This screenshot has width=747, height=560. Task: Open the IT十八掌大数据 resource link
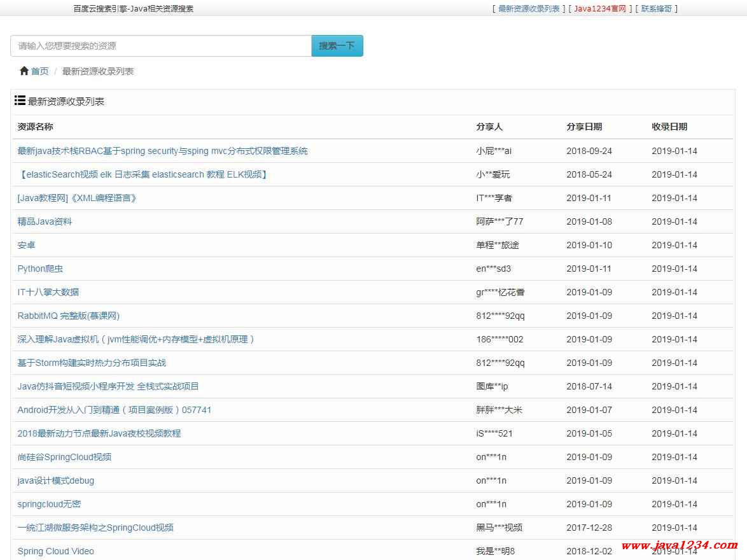tap(48, 292)
